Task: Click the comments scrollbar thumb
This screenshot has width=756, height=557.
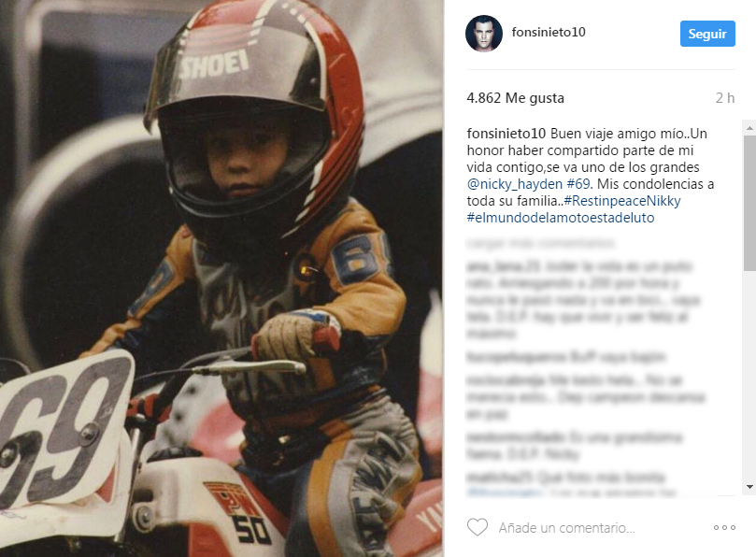Action: [x=749, y=203]
